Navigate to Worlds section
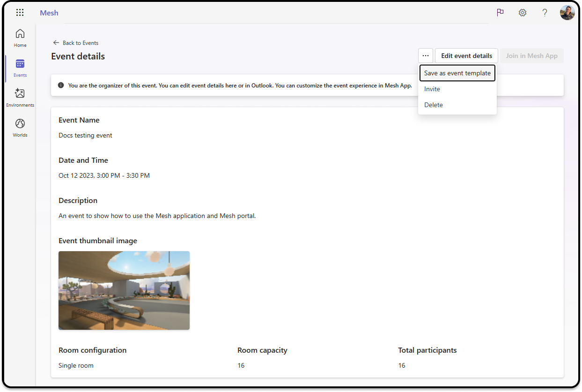This screenshot has width=582, height=392. [20, 127]
